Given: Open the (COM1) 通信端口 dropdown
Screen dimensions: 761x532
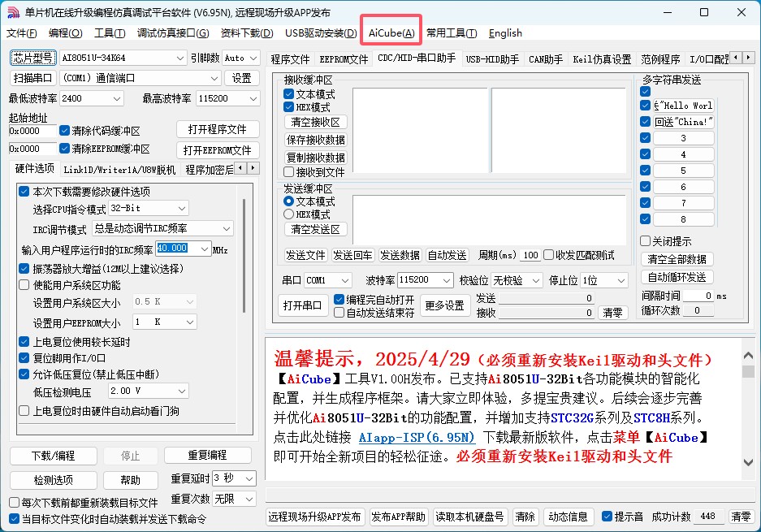Looking at the screenshot, I should pyautogui.click(x=141, y=78).
